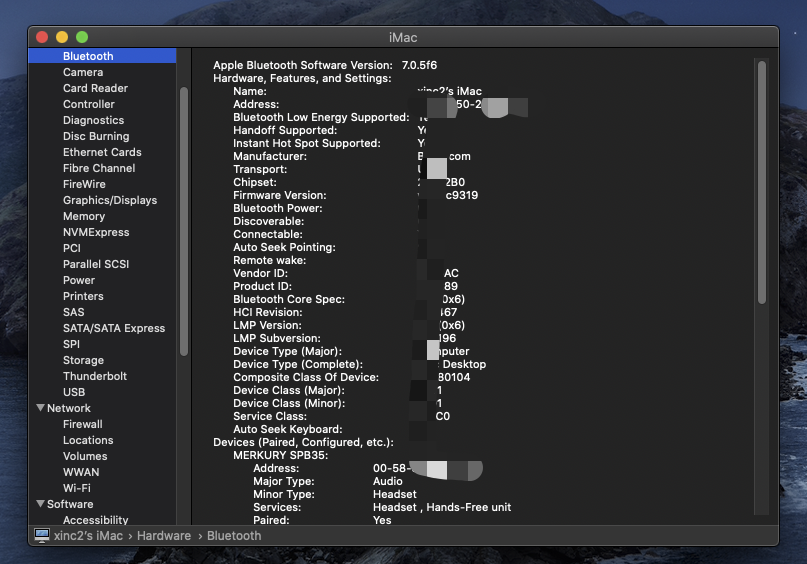The height and width of the screenshot is (564, 807).
Task: Open Wi-Fi network information
Action: pos(77,488)
